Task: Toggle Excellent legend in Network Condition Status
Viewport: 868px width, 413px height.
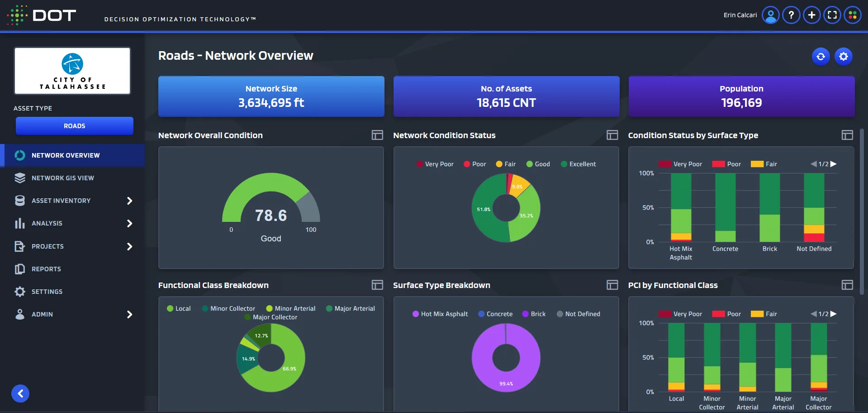Action: click(x=578, y=164)
